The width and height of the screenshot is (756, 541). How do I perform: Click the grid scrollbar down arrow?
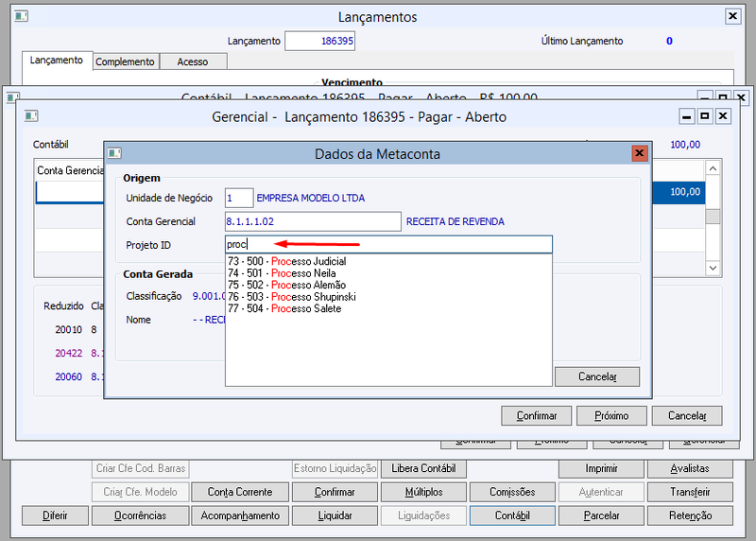713,268
